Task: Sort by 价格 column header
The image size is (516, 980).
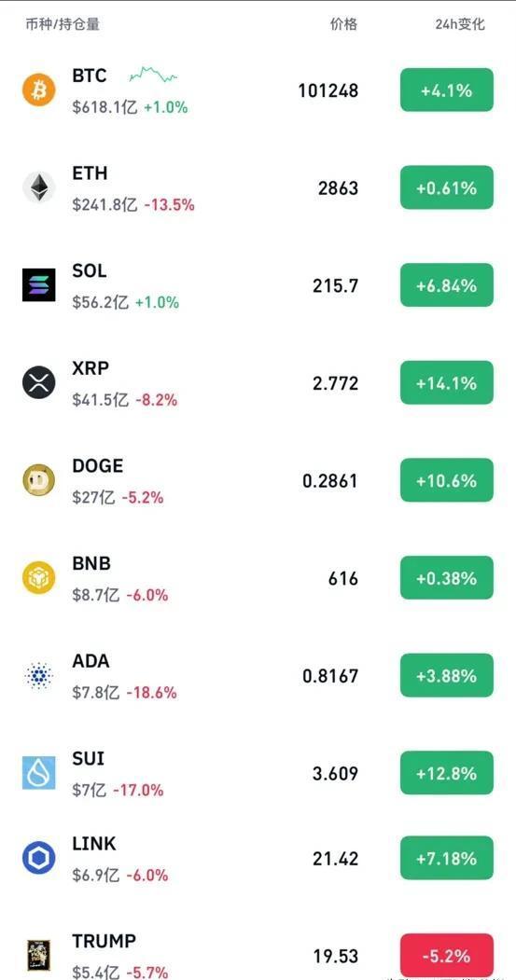Action: 344,24
